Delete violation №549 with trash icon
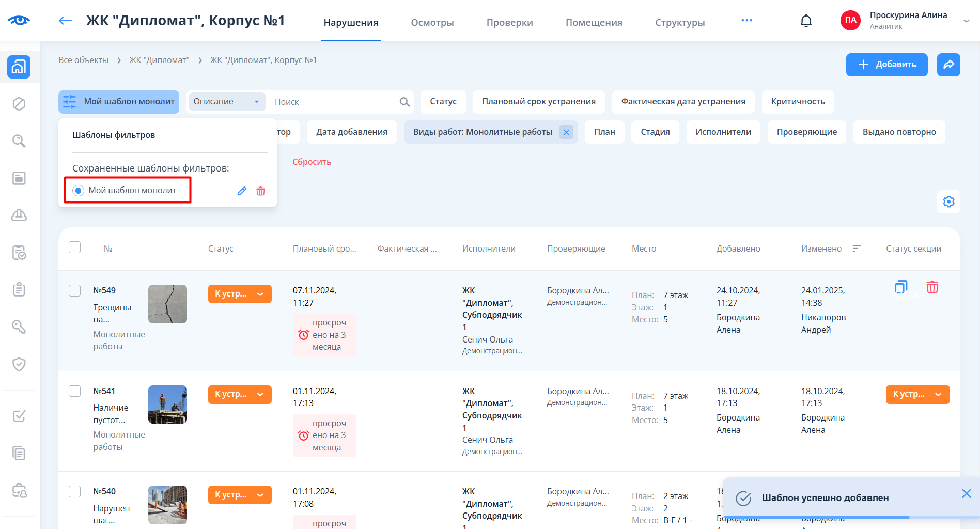Viewport: 980px width, 529px height. click(x=932, y=287)
